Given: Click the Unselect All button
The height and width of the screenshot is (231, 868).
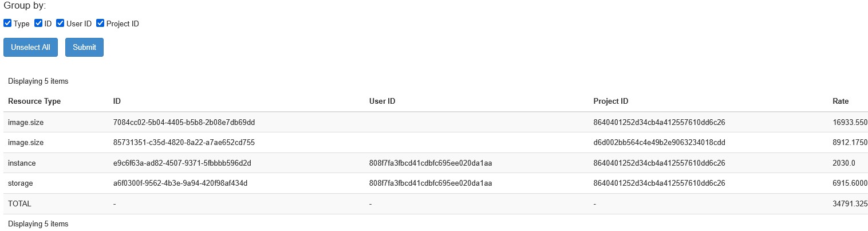Looking at the screenshot, I should [x=30, y=48].
